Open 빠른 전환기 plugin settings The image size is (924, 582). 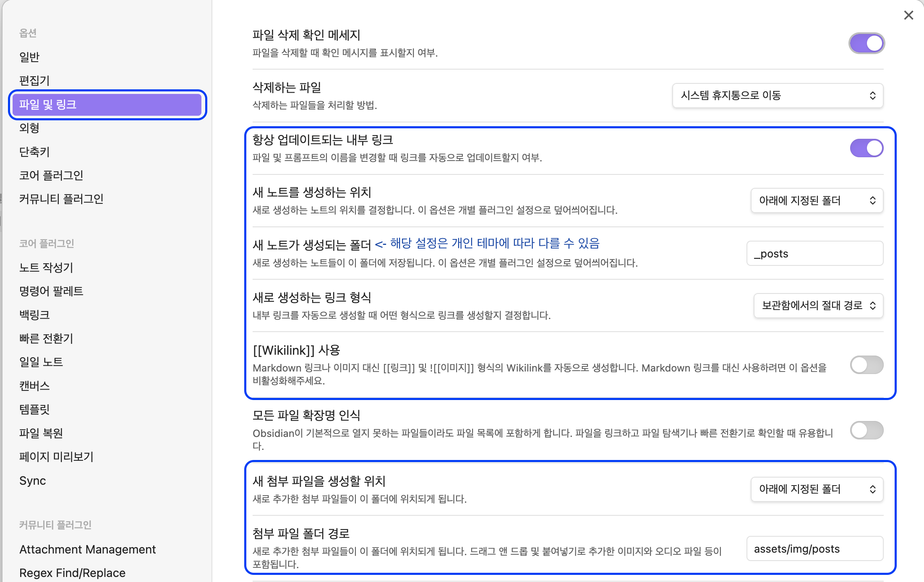coord(107,338)
